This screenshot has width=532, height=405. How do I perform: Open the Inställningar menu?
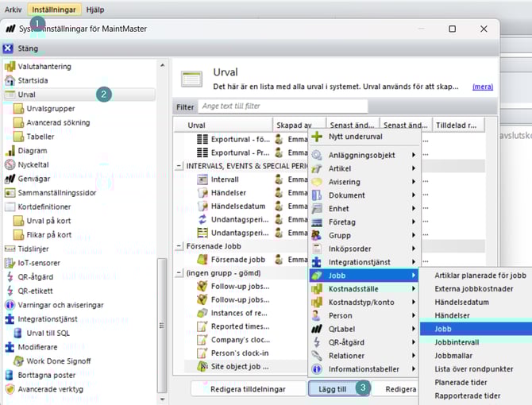56,9
